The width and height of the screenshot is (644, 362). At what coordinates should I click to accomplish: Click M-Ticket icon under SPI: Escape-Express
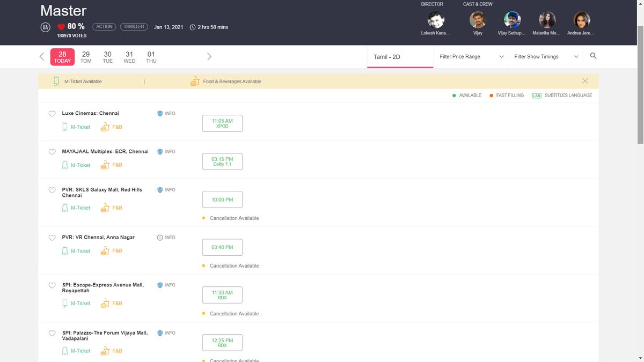pyautogui.click(x=65, y=303)
